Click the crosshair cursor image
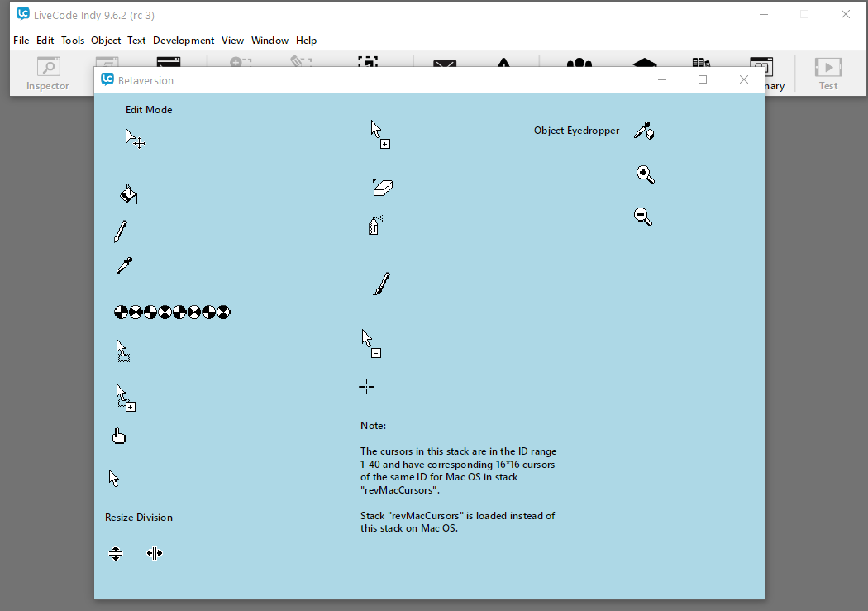Image resolution: width=868 pixels, height=611 pixels. [x=366, y=387]
